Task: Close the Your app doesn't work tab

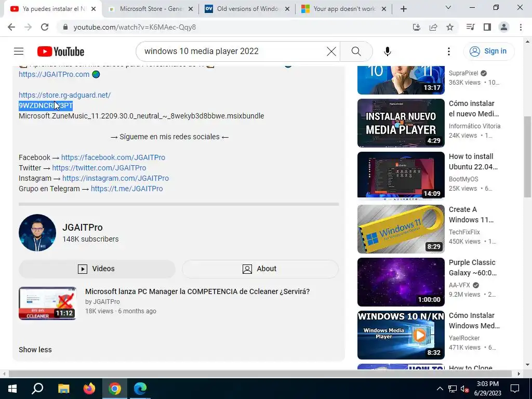Action: pyautogui.click(x=384, y=9)
